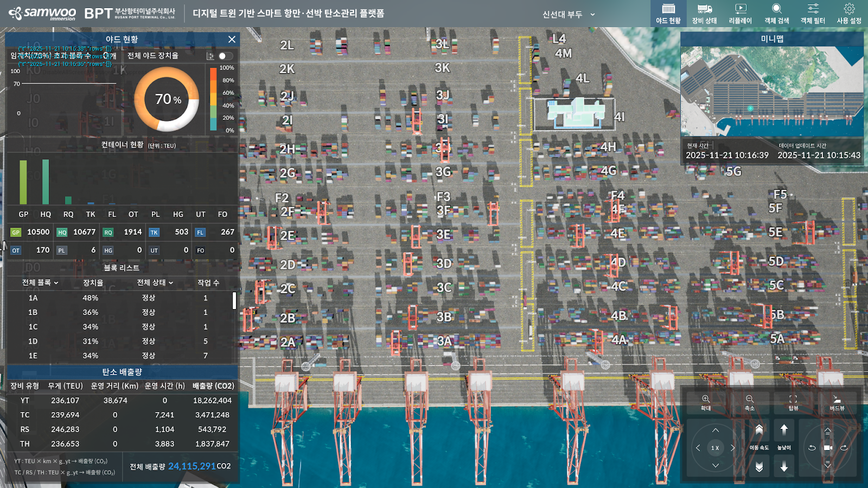Select block 1B row in block list

(119, 312)
